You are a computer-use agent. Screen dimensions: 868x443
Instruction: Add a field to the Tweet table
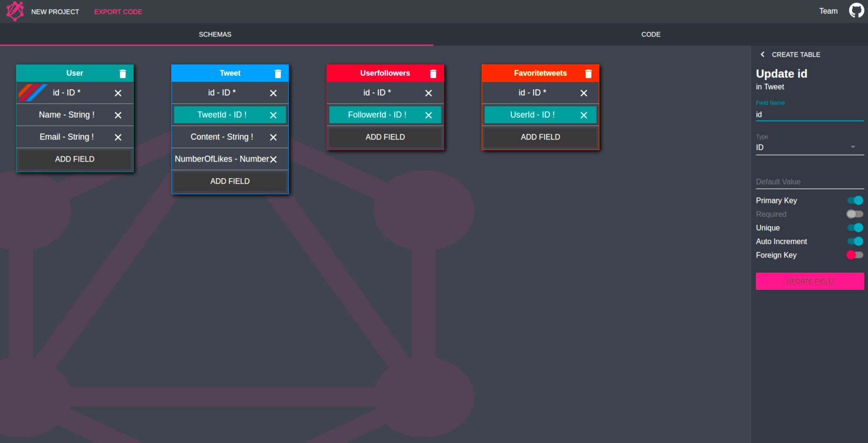(x=229, y=181)
